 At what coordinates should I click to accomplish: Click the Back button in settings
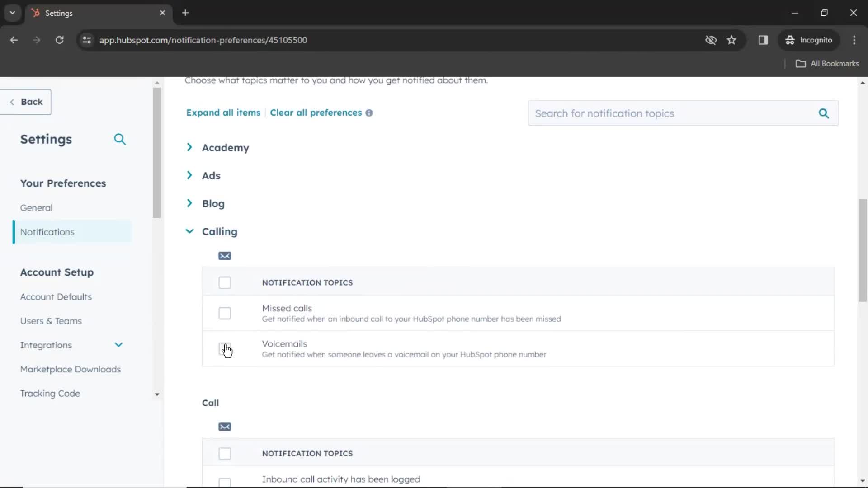pos(26,101)
